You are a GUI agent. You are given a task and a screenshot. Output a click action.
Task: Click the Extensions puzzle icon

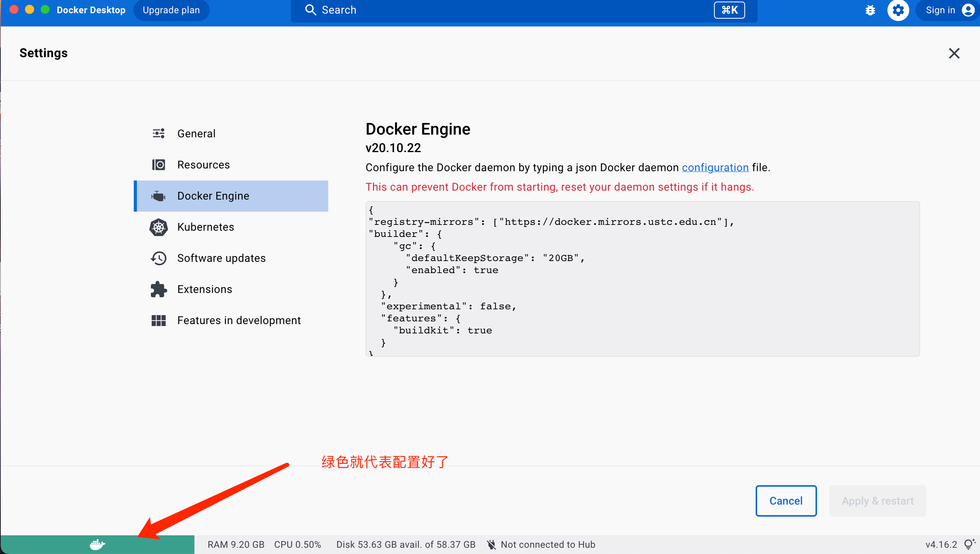tap(159, 289)
